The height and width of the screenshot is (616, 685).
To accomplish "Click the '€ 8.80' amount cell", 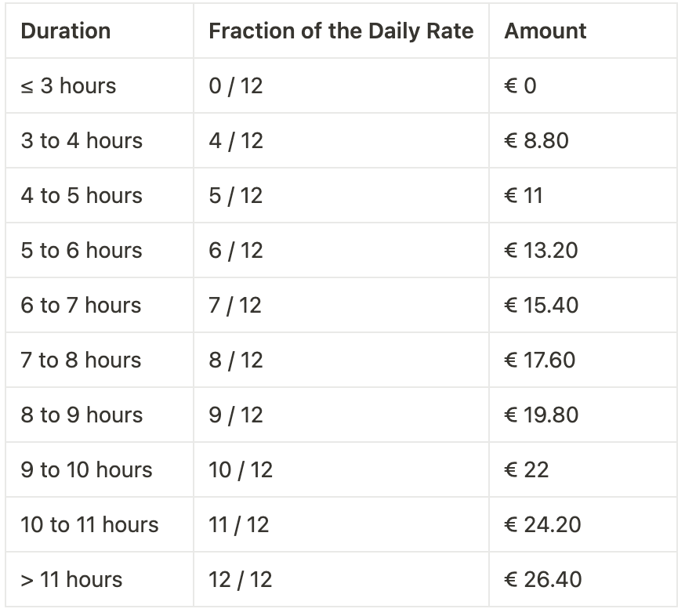I will click(x=583, y=140).
